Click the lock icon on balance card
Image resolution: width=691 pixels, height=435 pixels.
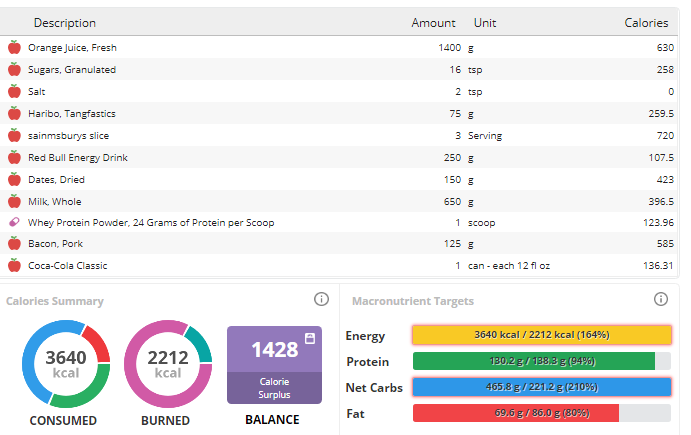[x=310, y=338]
